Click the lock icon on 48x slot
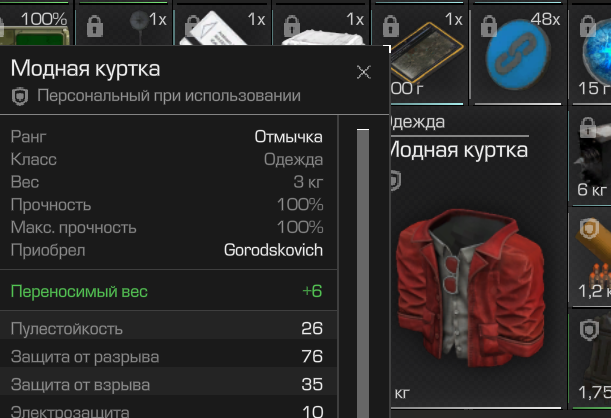 pyautogui.click(x=488, y=27)
